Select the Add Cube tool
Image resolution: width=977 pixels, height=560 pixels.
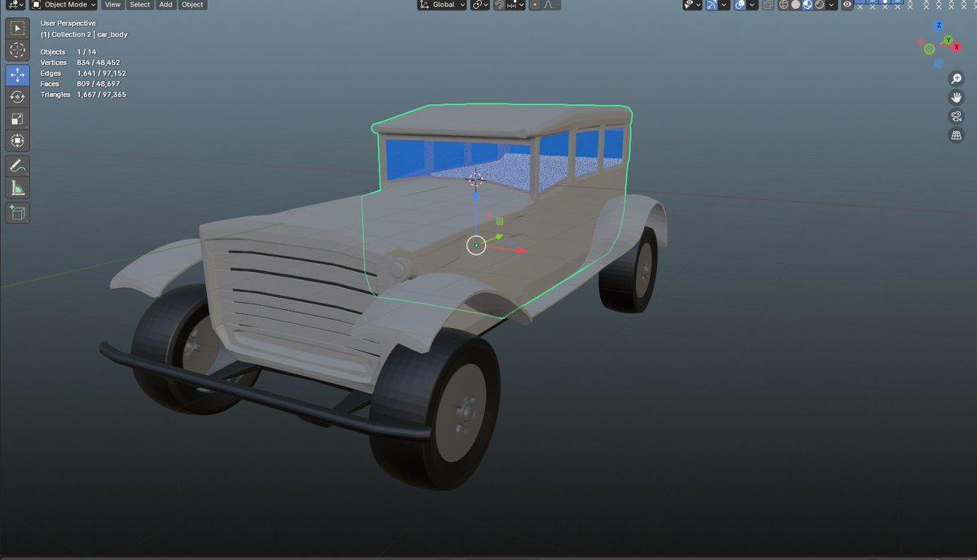tap(16, 212)
